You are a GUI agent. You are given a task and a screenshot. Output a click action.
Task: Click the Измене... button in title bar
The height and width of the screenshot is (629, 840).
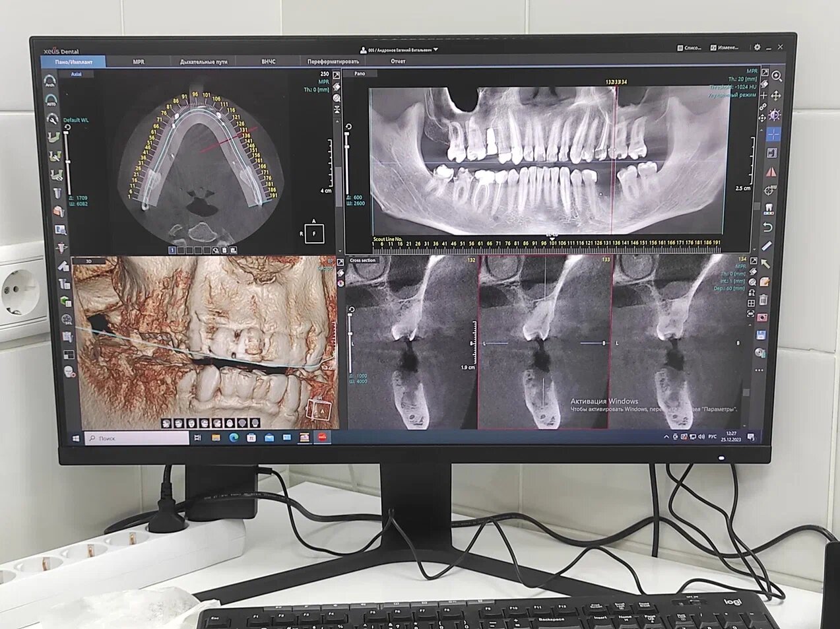click(x=724, y=48)
